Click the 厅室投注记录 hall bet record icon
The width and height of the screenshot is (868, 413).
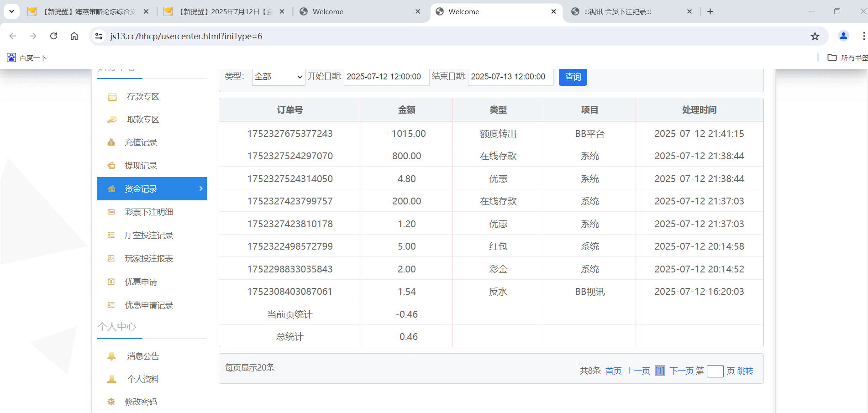pyautogui.click(x=111, y=235)
